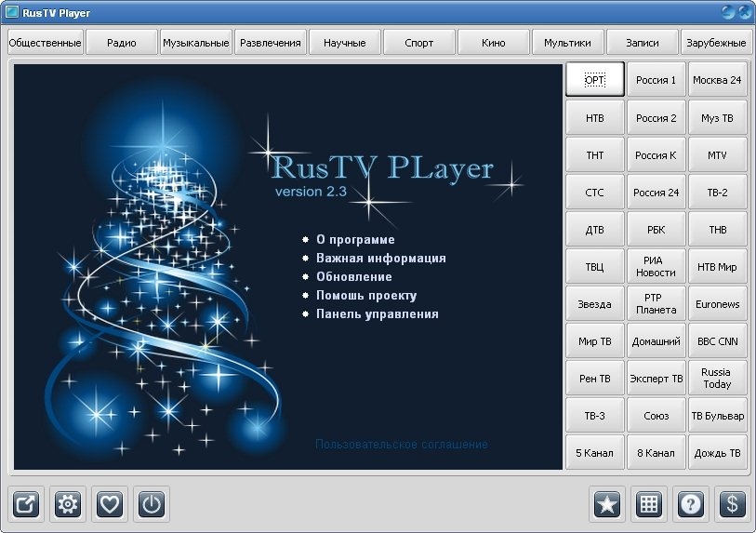Click the pop-out window icon bottom-left
The width and height of the screenshot is (756, 533).
(26, 504)
